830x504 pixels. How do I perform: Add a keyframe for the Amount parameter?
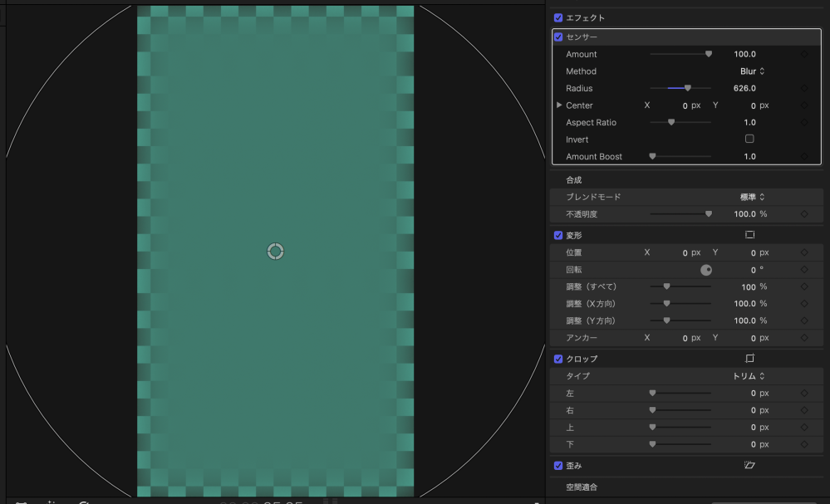coord(803,54)
